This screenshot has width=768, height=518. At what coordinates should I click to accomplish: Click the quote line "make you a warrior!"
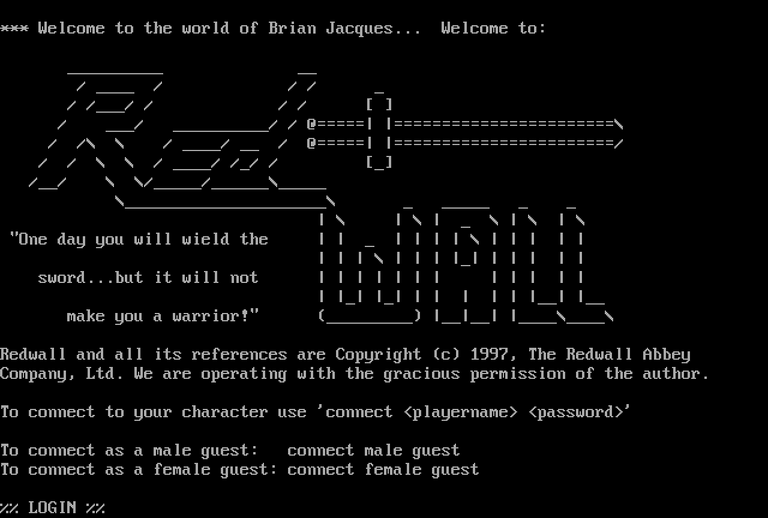coord(163,316)
